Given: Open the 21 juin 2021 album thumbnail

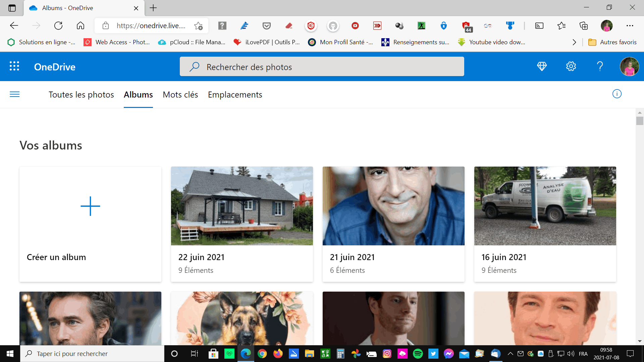Looking at the screenshot, I should click(x=393, y=206).
